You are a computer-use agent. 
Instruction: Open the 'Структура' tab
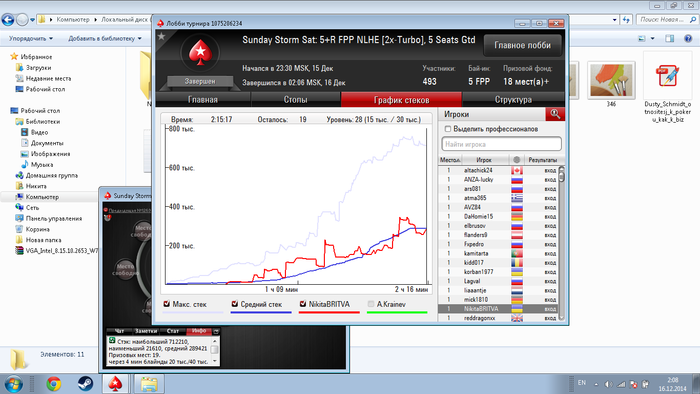click(x=513, y=100)
